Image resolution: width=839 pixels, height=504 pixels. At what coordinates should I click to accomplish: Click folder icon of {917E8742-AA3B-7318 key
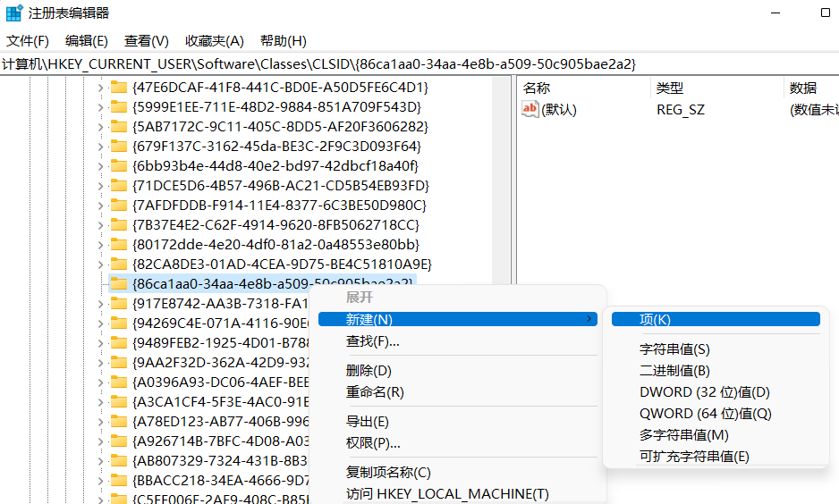pyautogui.click(x=118, y=304)
